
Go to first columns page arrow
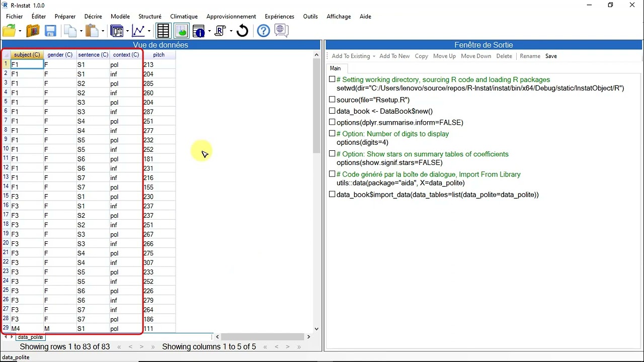[266, 347]
